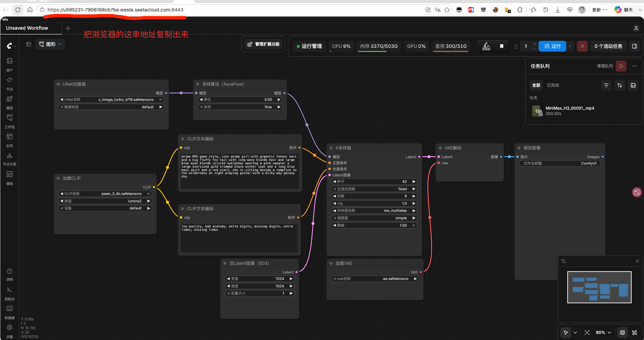Click the blue 运行 run button
The width and height of the screenshot is (644, 340).
click(x=552, y=46)
